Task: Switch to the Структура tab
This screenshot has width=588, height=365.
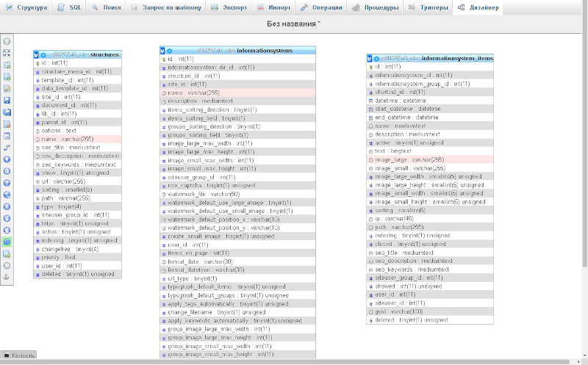Action: point(26,7)
